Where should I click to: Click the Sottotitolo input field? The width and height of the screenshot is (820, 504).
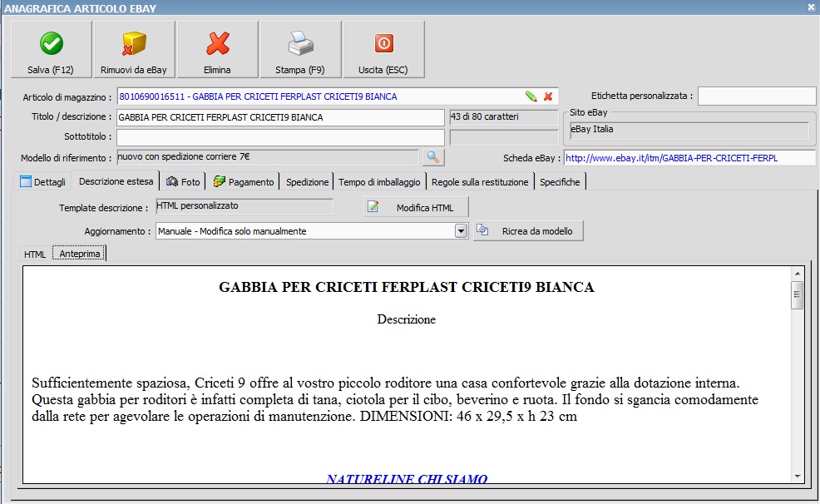point(280,137)
